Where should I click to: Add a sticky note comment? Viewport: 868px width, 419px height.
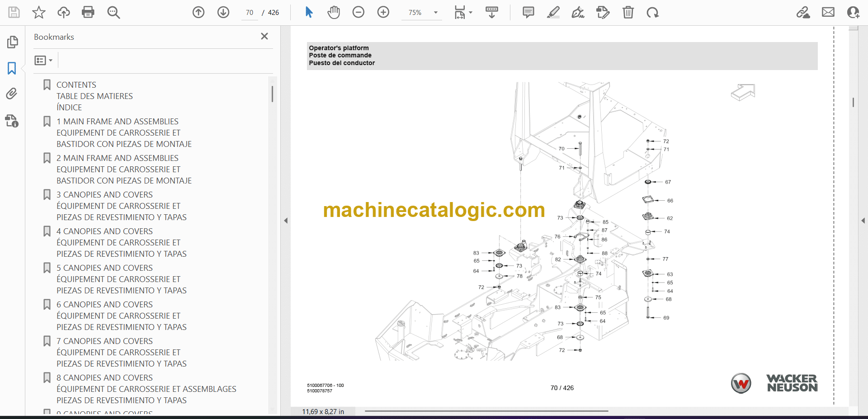tap(528, 12)
